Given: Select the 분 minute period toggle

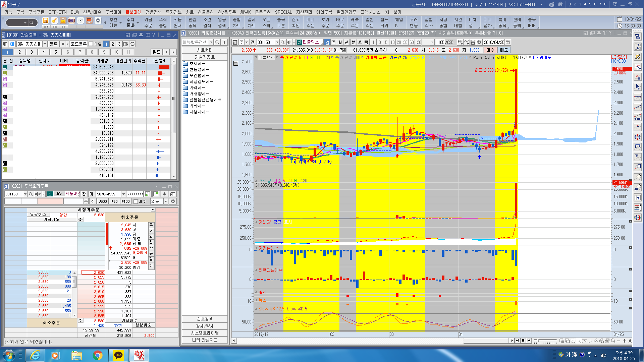Looking at the screenshot, I should pos(353,42).
